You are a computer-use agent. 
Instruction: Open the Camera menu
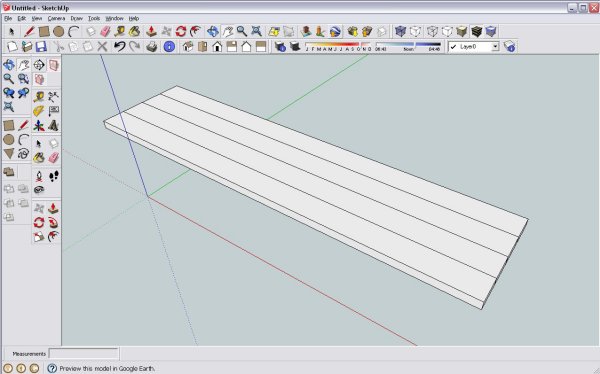(x=56, y=18)
